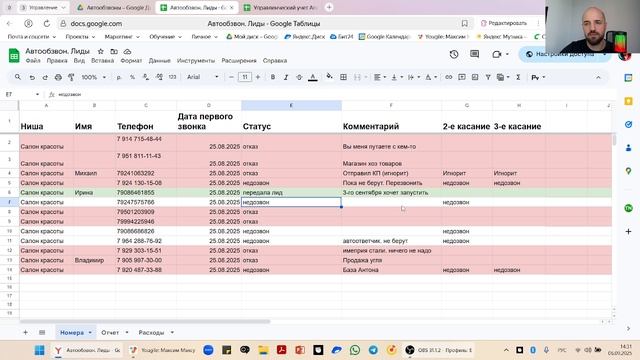Open the zoom level 100% dropdown
This screenshot has width=640, height=360.
tap(93, 77)
